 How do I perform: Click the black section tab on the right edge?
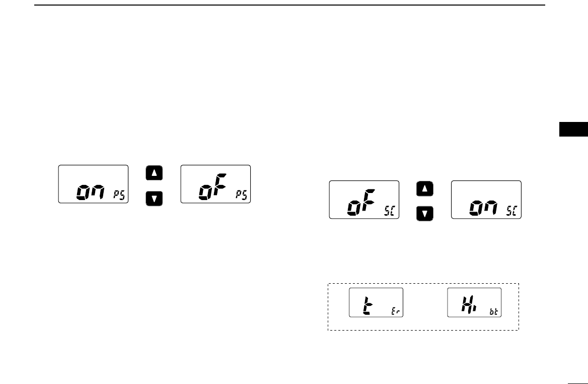pyautogui.click(x=573, y=129)
